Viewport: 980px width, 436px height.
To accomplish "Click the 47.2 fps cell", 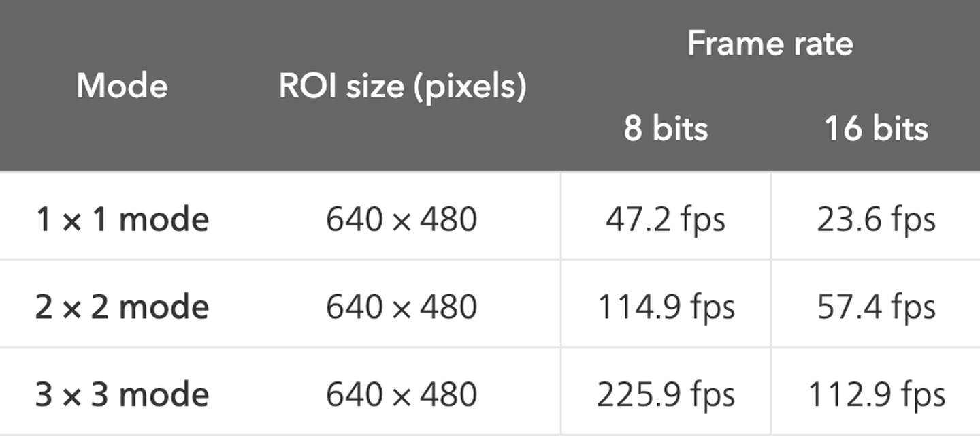I will [x=666, y=220].
